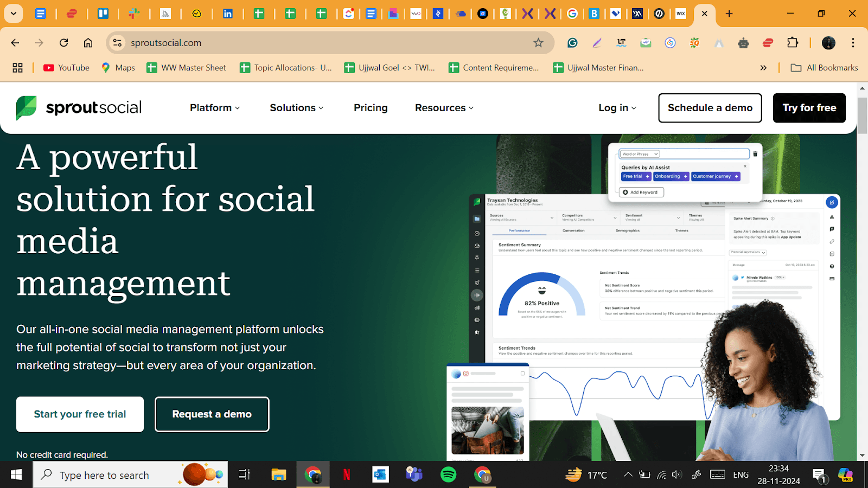Switch to the LinkedIn tab
This screenshot has height=488, width=868.
[x=228, y=14]
